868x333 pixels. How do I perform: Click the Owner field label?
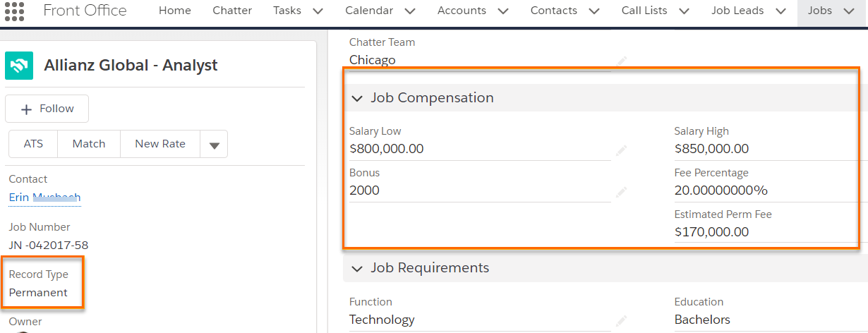pyautogui.click(x=25, y=322)
